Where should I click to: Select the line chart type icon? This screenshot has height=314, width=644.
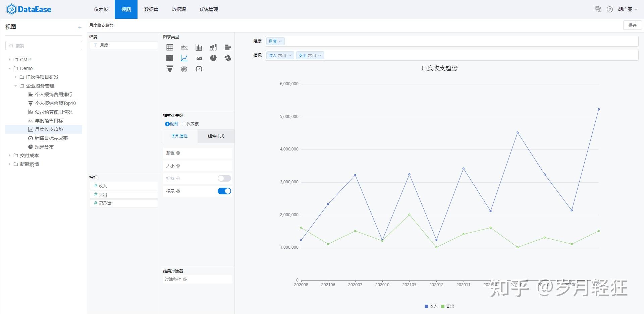[184, 58]
